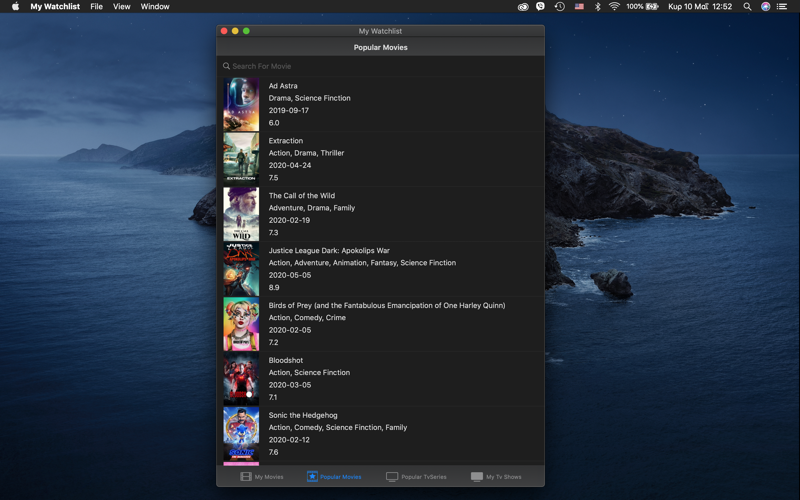
Task: Click release date 2019-09-17
Action: [289, 110]
